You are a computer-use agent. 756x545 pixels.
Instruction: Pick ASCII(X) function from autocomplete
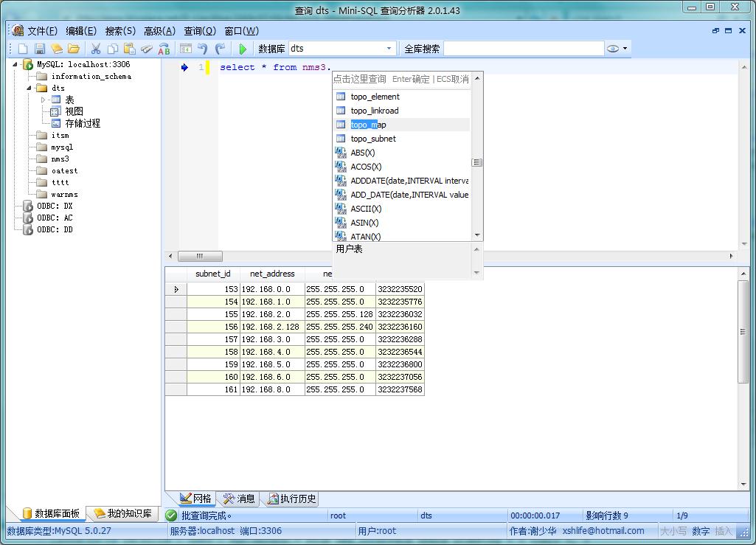tap(402, 209)
